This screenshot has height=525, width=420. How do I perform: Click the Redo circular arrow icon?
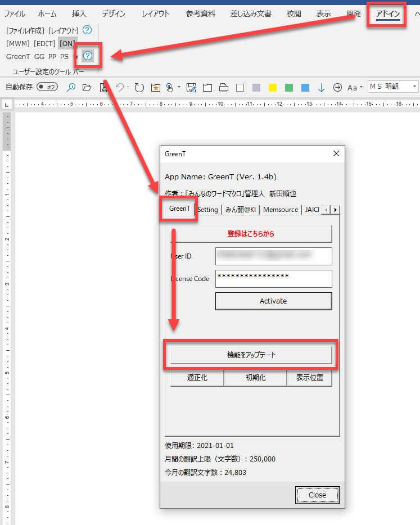pos(139,87)
